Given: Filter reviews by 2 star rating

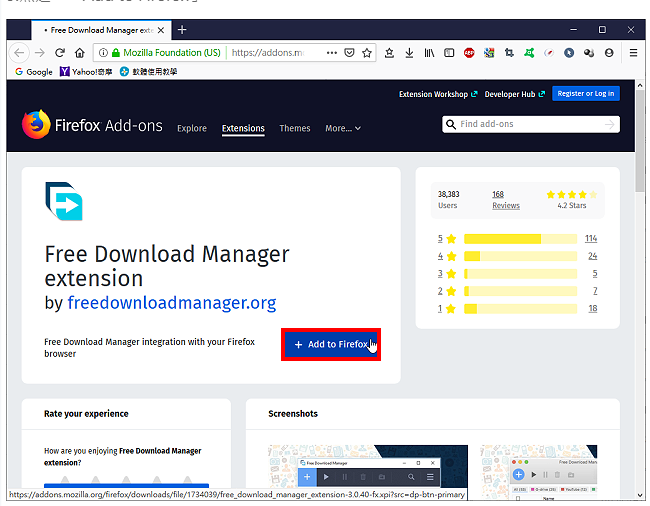Looking at the screenshot, I should point(447,291).
